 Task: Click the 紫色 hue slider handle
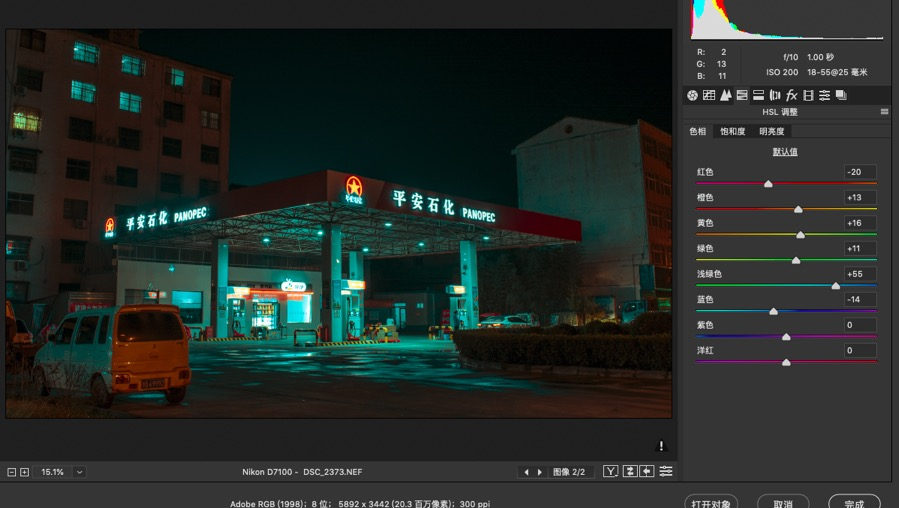pos(787,337)
